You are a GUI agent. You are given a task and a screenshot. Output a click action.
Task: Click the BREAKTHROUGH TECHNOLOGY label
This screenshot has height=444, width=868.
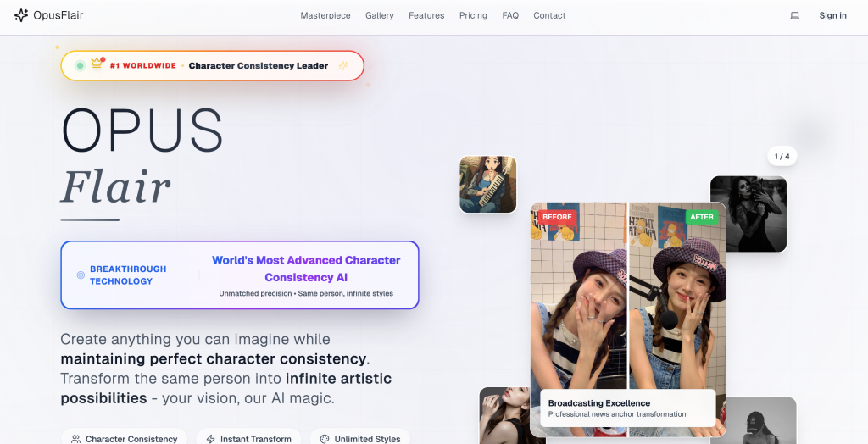pyautogui.click(x=128, y=275)
